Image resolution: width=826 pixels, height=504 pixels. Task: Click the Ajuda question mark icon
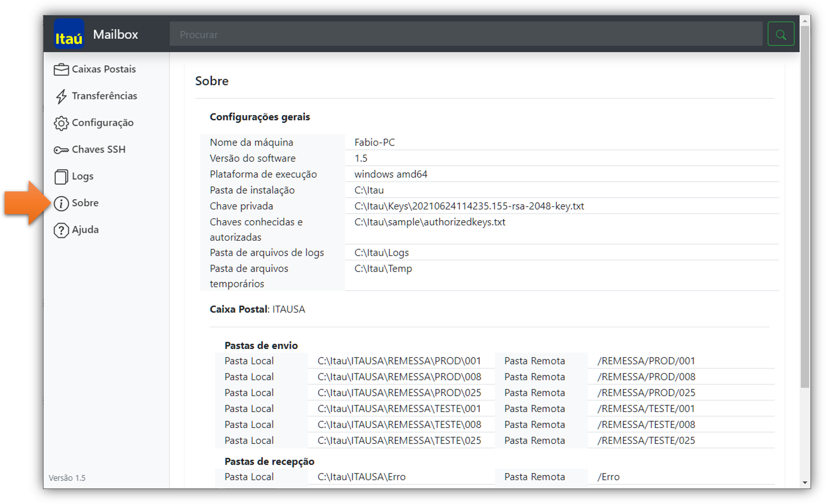[x=61, y=230]
